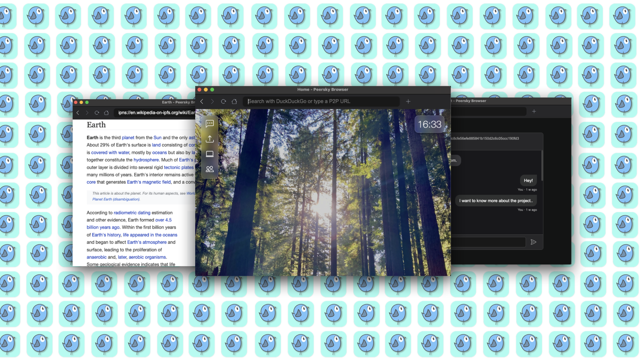Image resolution: width=644 pixels, height=362 pixels.
Task: Reload the Home page in Peersky Browser
Action: tap(223, 101)
